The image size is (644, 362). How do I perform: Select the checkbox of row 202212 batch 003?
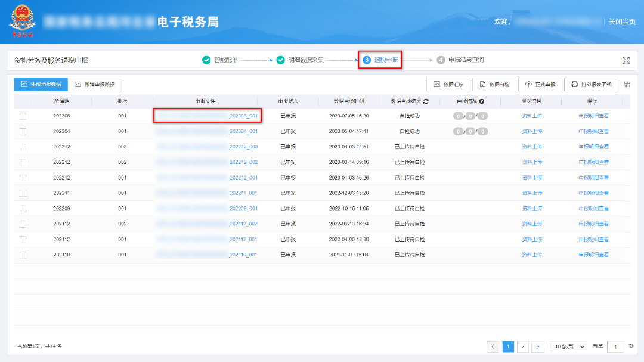tap(23, 147)
